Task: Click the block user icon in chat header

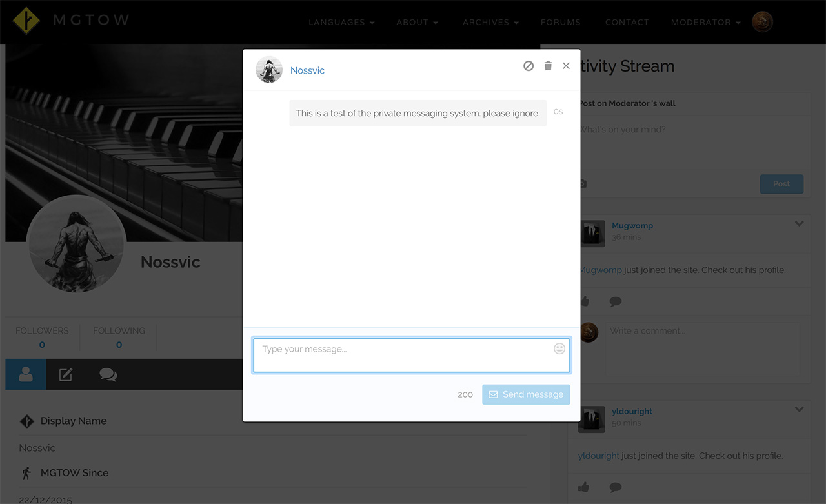Action: coord(529,66)
